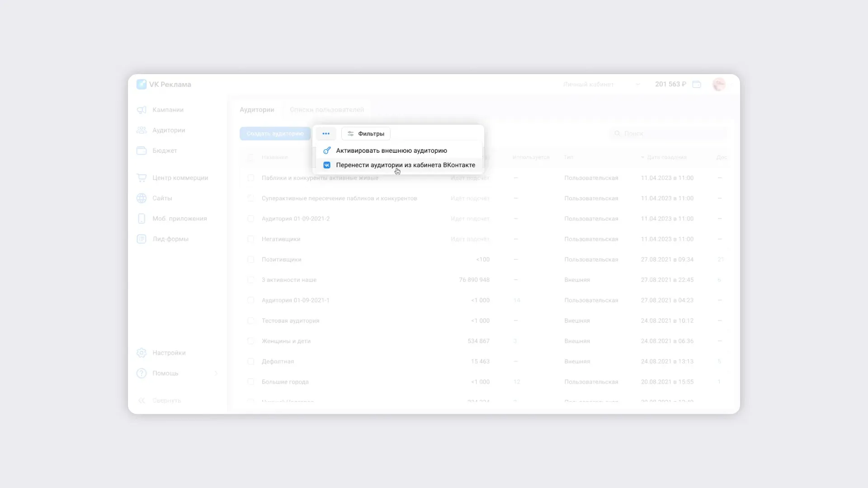Select checkbox next to Позитивщики row

point(251,259)
